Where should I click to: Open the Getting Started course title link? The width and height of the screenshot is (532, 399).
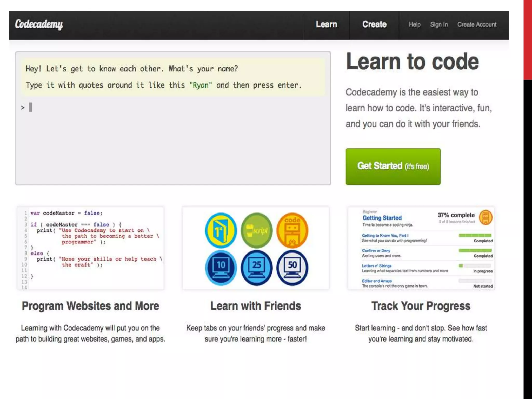(x=382, y=218)
